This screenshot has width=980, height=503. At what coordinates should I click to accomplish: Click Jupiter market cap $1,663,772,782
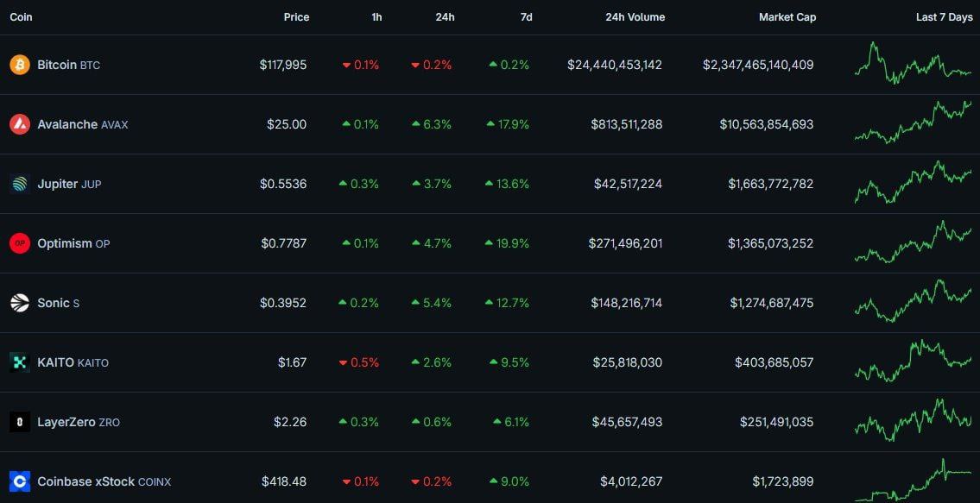771,184
